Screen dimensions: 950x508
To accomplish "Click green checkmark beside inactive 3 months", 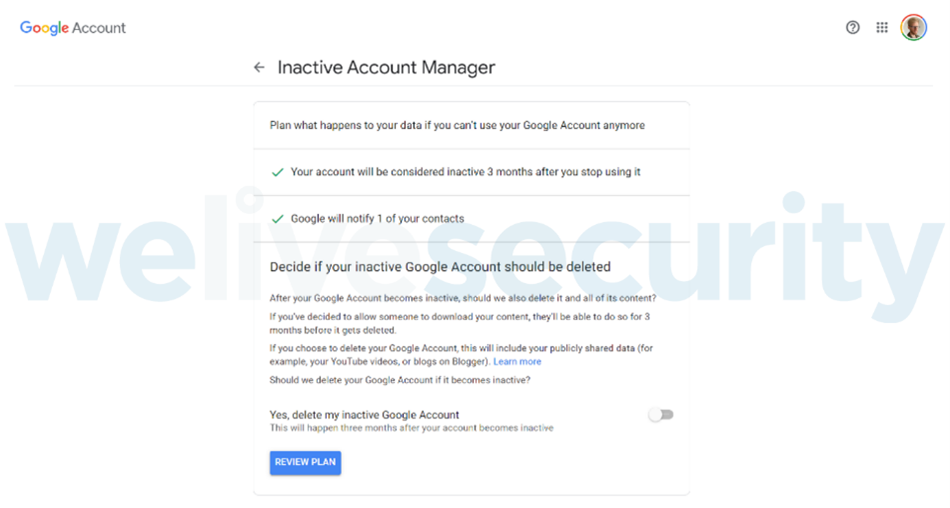I will pyautogui.click(x=278, y=172).
